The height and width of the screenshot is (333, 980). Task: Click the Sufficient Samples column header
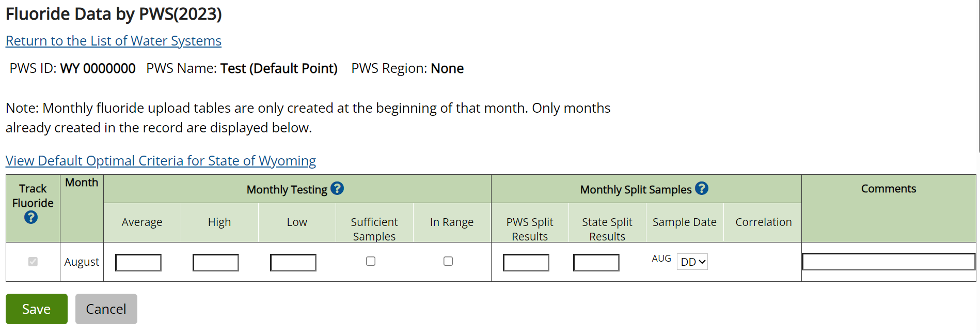click(x=374, y=229)
